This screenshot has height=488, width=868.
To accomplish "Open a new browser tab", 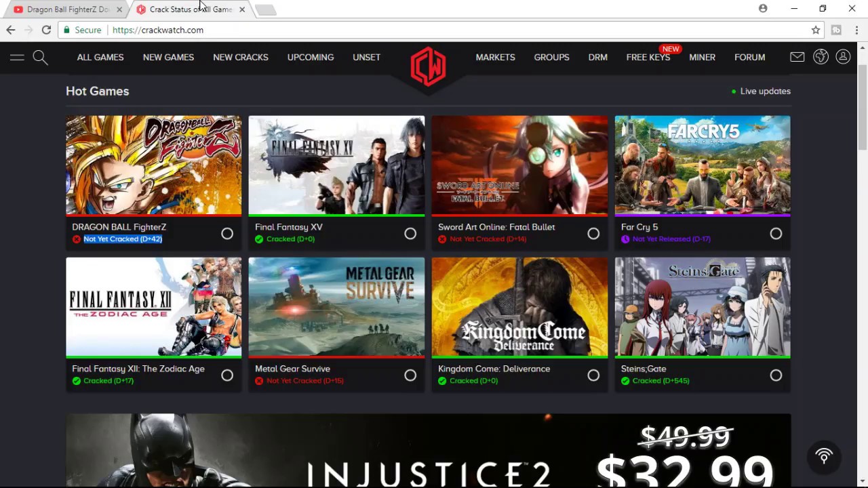I will [x=266, y=9].
